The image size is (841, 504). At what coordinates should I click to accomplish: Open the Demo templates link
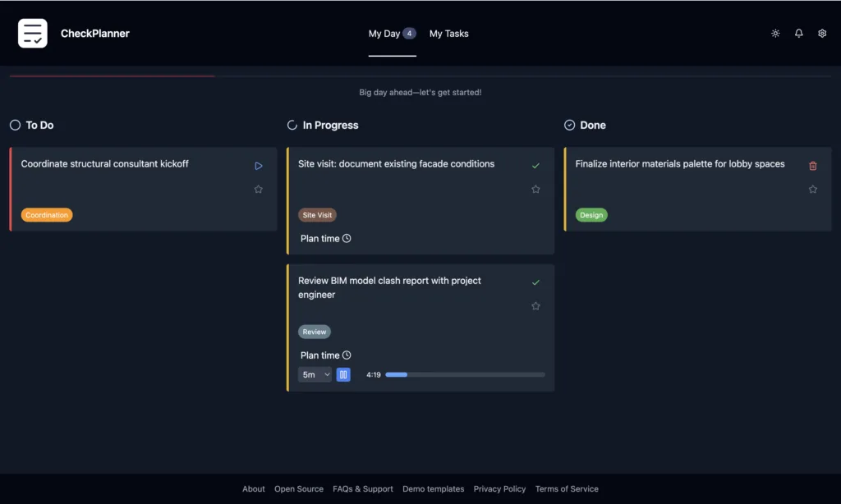pyautogui.click(x=433, y=489)
